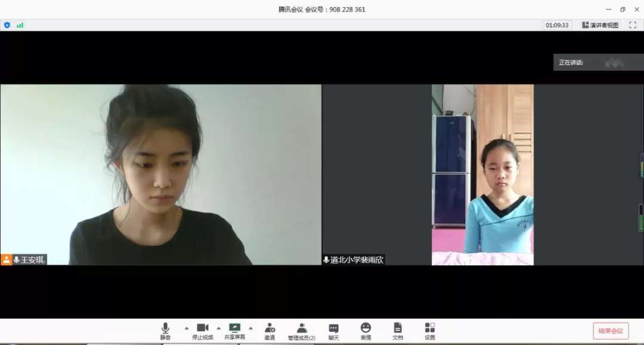
Task: Select 道北小学裴雨欣's video tile
Action: (x=482, y=174)
